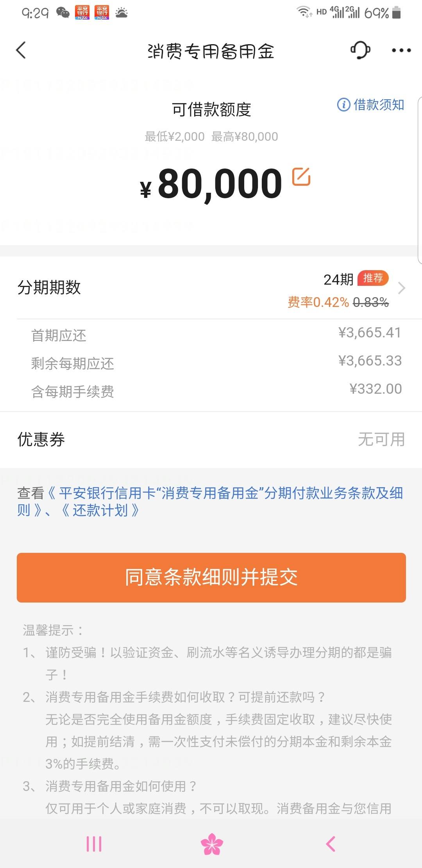Open 平安银行信用卡 installment terms link
The height and width of the screenshot is (868, 422).
point(210,502)
